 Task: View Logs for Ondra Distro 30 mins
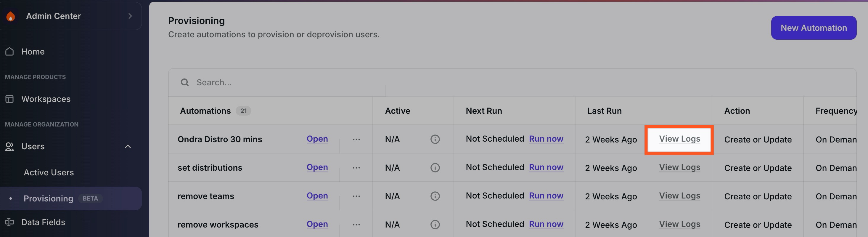pos(679,139)
